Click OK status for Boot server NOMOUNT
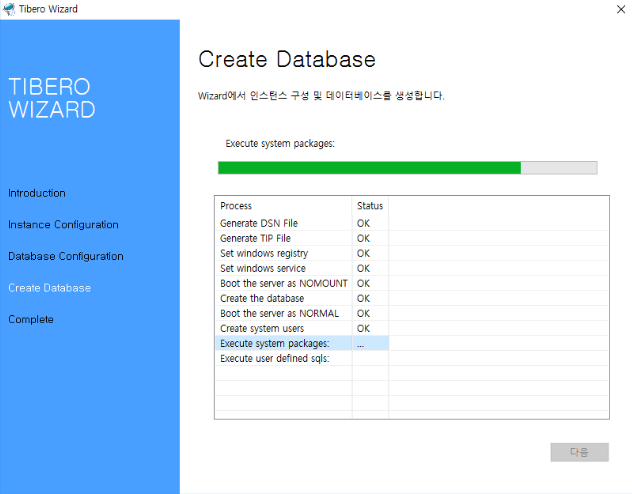 [363, 283]
